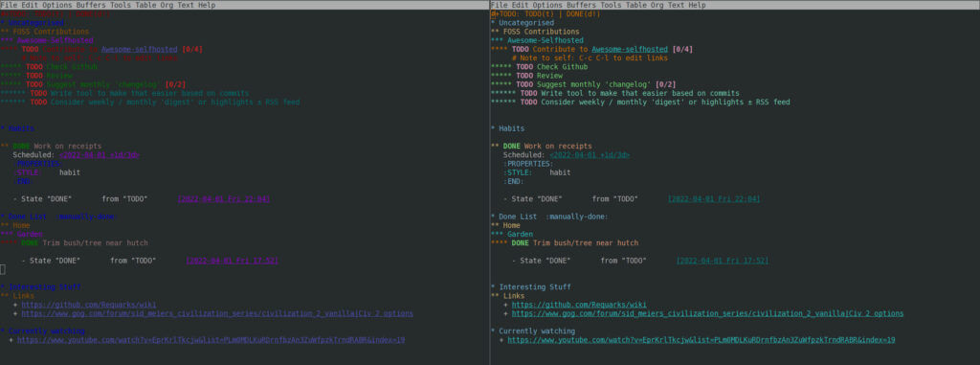Click the TODO Check Github line in left window
The width and height of the screenshot is (980, 365).
[x=49, y=66]
